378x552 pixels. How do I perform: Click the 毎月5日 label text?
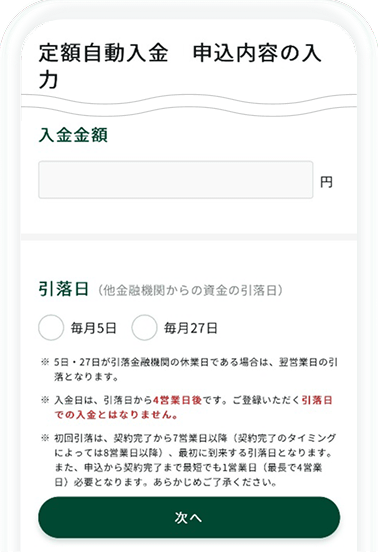(x=93, y=328)
